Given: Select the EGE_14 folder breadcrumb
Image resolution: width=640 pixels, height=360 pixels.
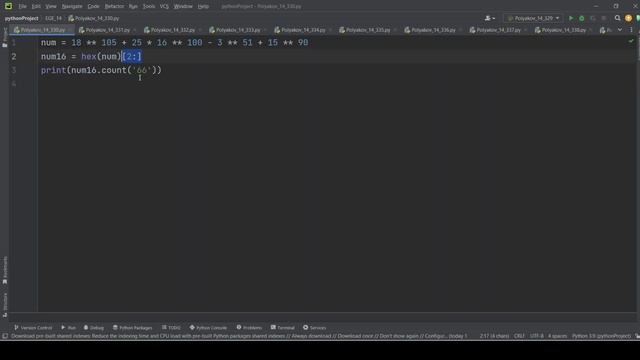Looking at the screenshot, I should [x=53, y=18].
